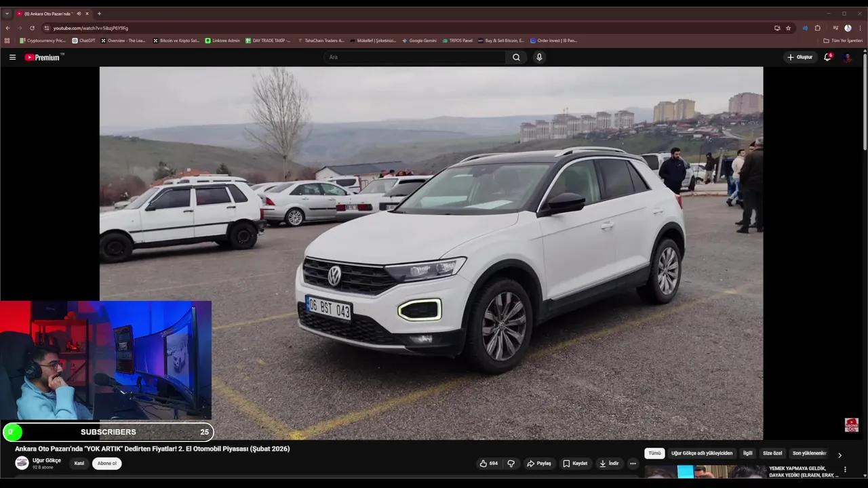
Task: Select the Size özel filter chip
Action: [x=772, y=453]
